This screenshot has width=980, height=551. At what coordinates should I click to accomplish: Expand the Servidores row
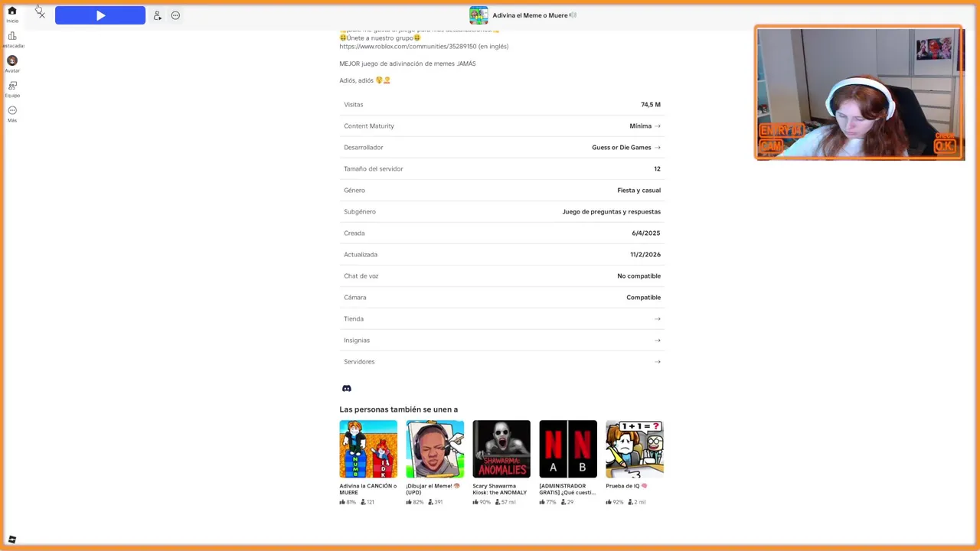(x=502, y=361)
